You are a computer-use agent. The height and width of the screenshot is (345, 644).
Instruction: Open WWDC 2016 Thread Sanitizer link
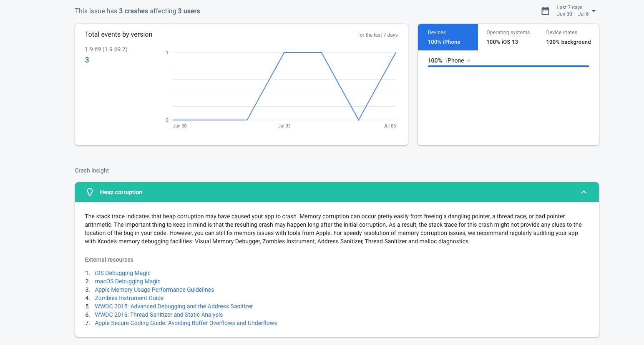pos(159,315)
